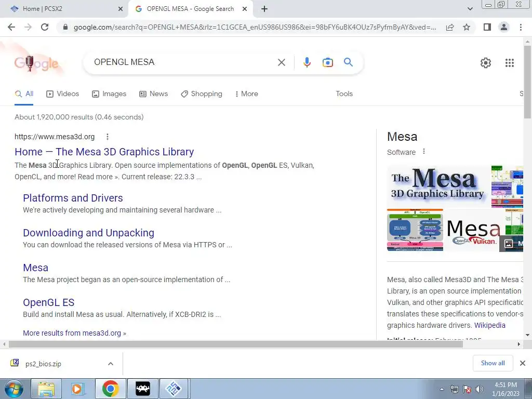Open the ps2_bios.zip download
The height and width of the screenshot is (399, 532).
pyautogui.click(x=43, y=364)
